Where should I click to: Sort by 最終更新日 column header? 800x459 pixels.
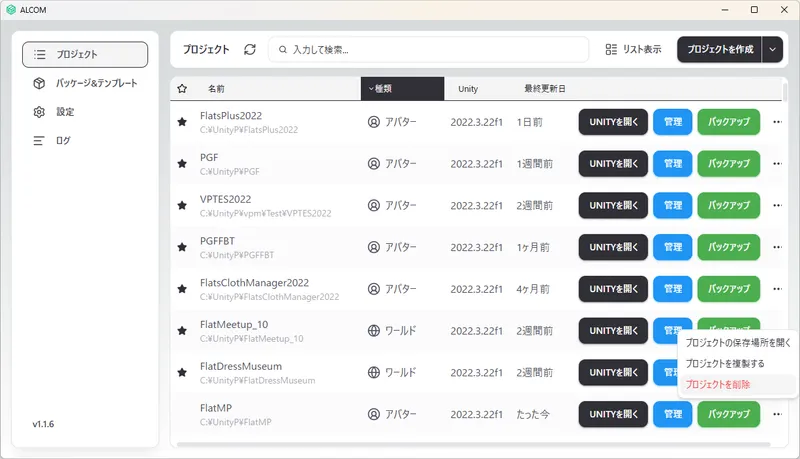click(545, 89)
